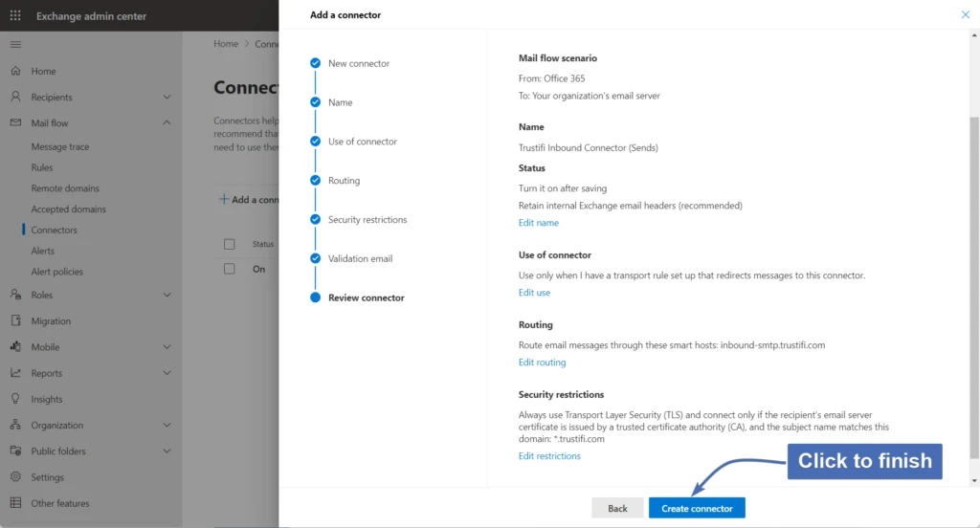Viewport: 980px width, 528px height.
Task: Click the Home icon in sidebar
Action: click(x=15, y=72)
